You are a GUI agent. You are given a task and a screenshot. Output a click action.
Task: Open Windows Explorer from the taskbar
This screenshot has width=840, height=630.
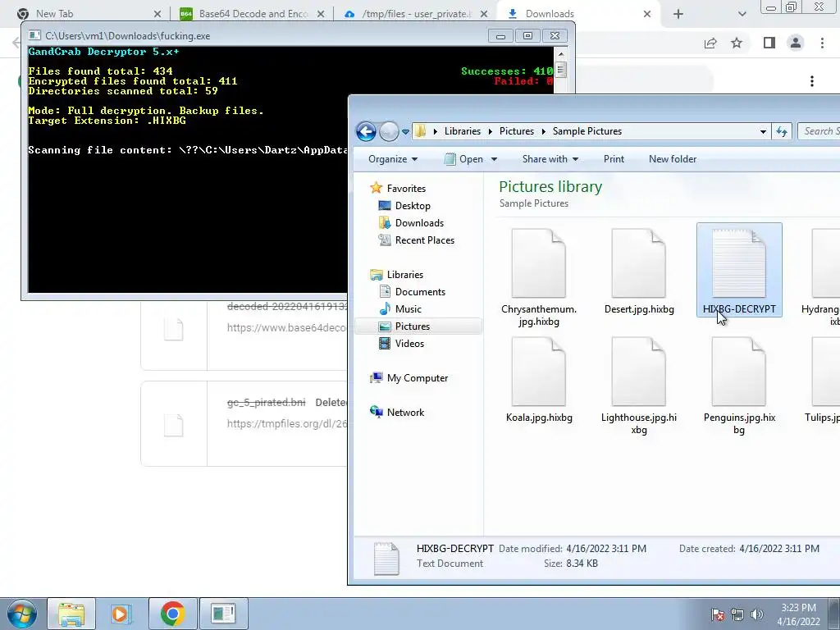[71, 614]
